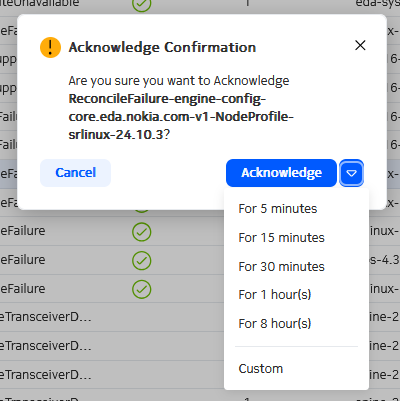Click the orange warning exclamation icon
400x401 pixels.
coord(50,47)
